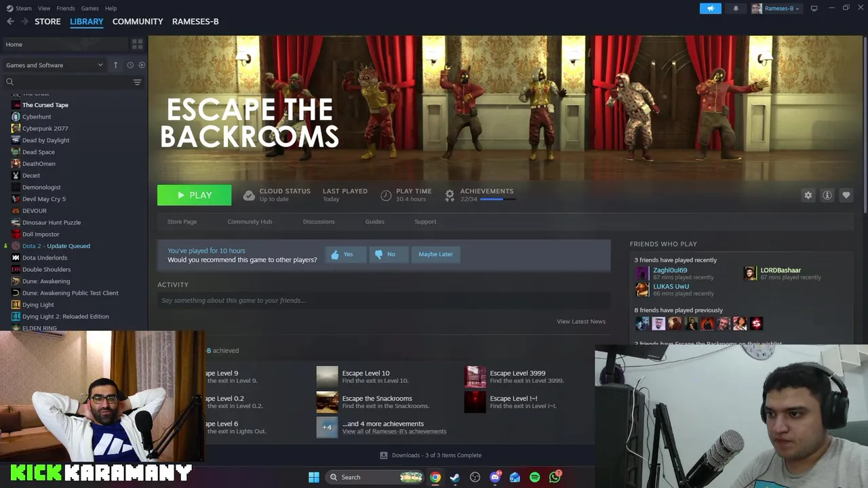Open the Home library button

(x=65, y=44)
